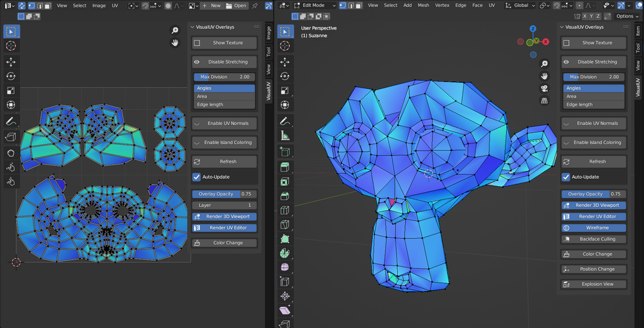Image resolution: width=644 pixels, height=328 pixels.
Task: Adjust Overlay Opacity slider in the UV Editor panel
Action: click(x=224, y=193)
